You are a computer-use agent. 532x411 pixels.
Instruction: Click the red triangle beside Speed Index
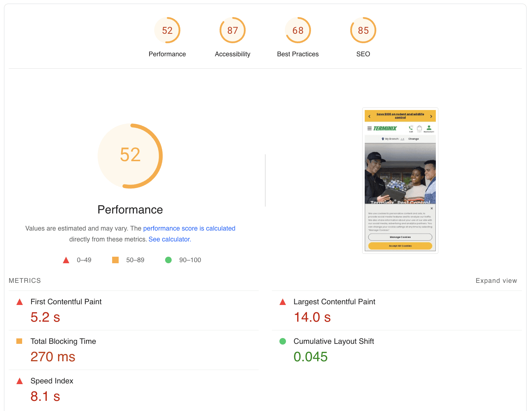(x=19, y=381)
